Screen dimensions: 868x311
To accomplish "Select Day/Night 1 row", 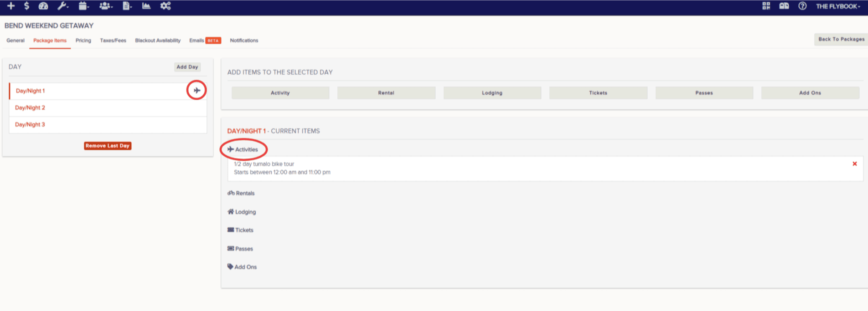I will click(x=108, y=91).
